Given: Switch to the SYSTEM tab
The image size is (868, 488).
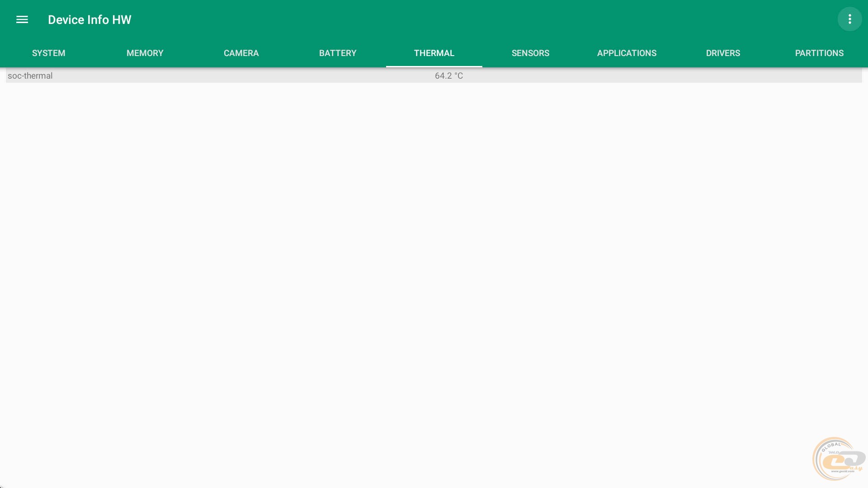Looking at the screenshot, I should (x=48, y=53).
